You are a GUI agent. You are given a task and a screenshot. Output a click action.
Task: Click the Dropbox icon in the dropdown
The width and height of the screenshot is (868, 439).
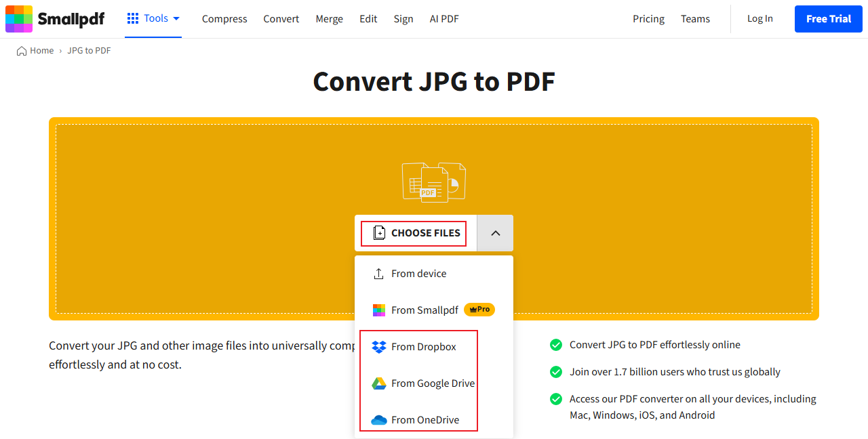coord(378,346)
